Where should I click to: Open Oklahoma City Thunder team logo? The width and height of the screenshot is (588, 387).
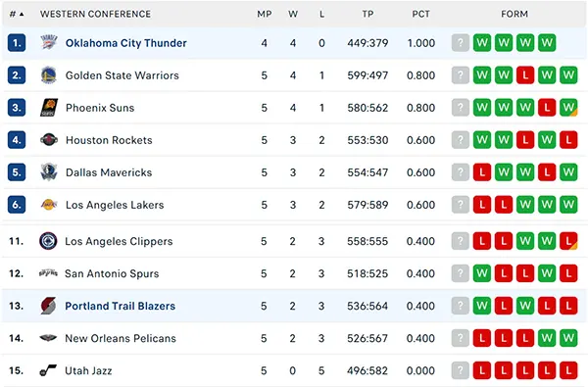(49, 43)
